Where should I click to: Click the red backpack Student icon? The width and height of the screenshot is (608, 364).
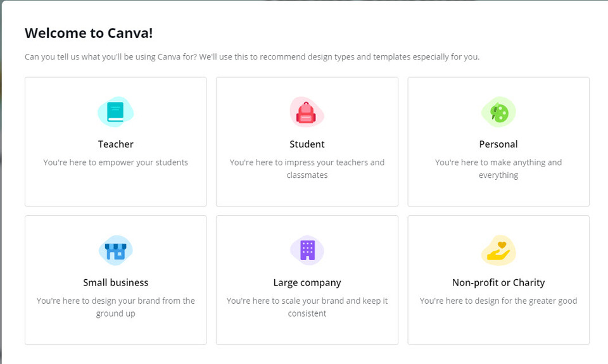tap(307, 112)
